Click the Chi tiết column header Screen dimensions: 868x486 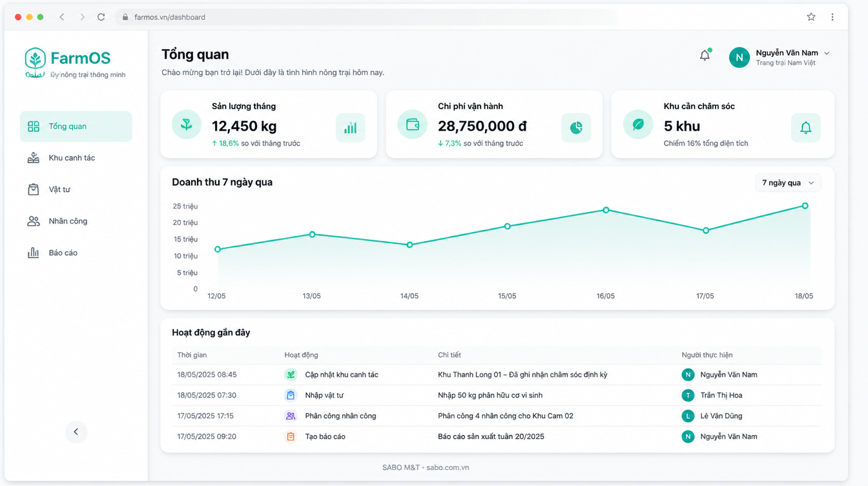pos(449,355)
